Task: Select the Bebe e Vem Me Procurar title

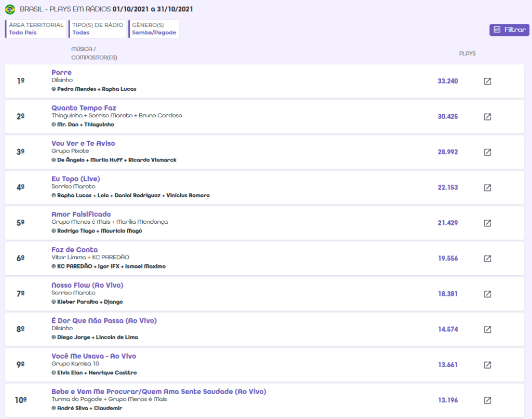Action: (x=158, y=391)
